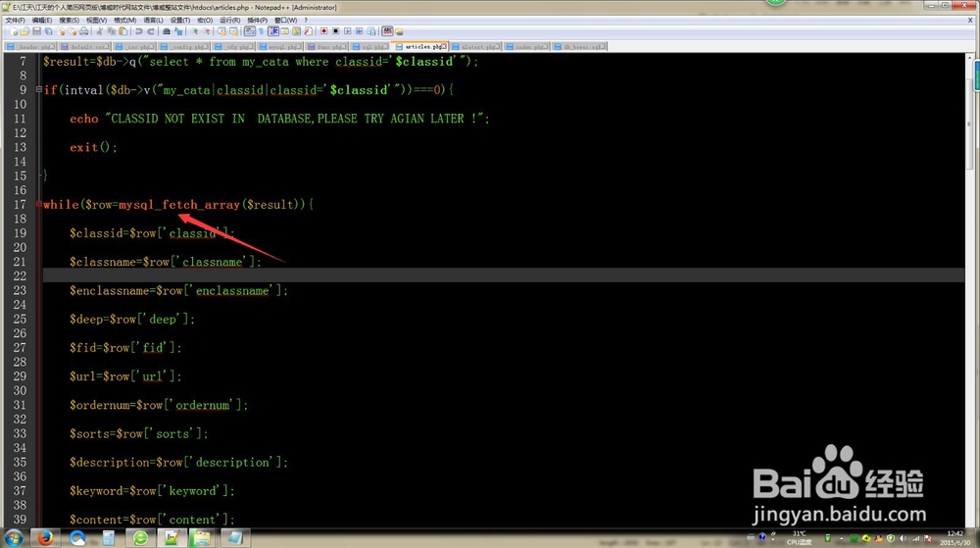Toggle the indent guide toolbar icon

click(x=273, y=31)
